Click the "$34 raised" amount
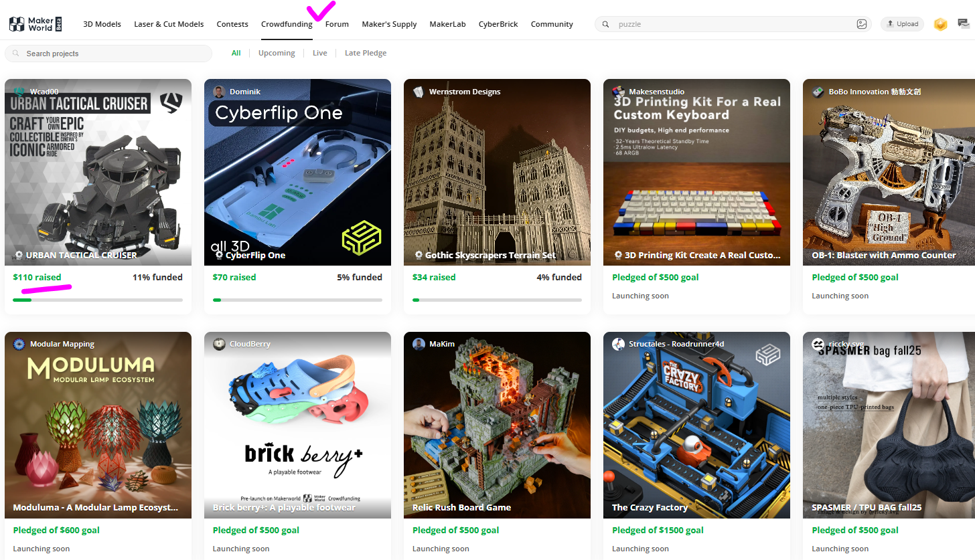The width and height of the screenshot is (975, 560). (434, 277)
